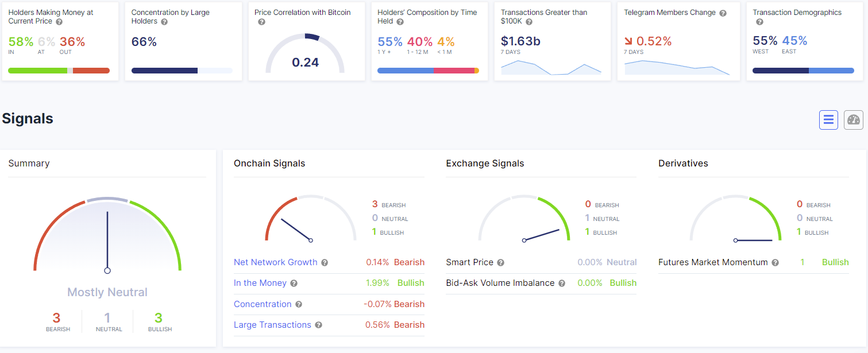Click the Derivatives heading
Image resolution: width=868 pixels, height=353 pixels.
pos(683,164)
